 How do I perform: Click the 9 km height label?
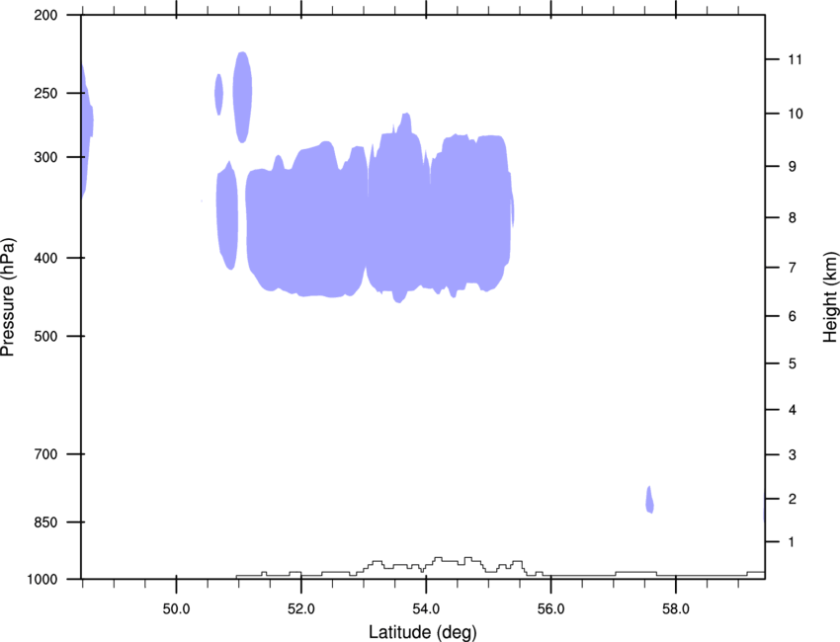click(x=793, y=167)
